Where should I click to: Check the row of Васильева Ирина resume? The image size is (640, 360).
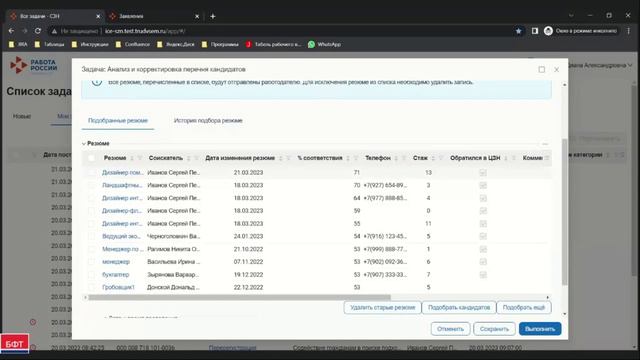(91, 262)
